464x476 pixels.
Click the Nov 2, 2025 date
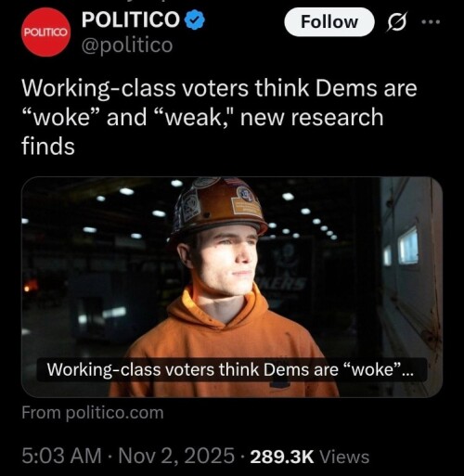click(x=176, y=456)
